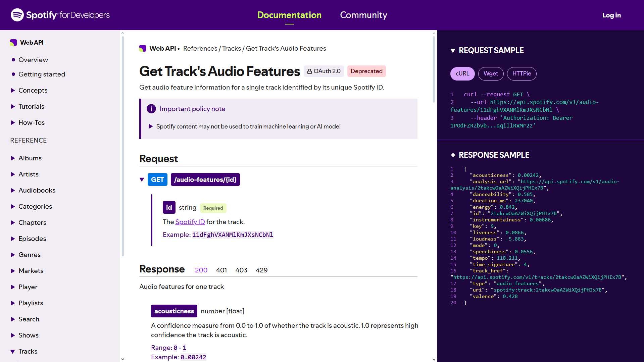Collapse the GET audio-features endpoint
The height and width of the screenshot is (362, 644).
coord(142,179)
